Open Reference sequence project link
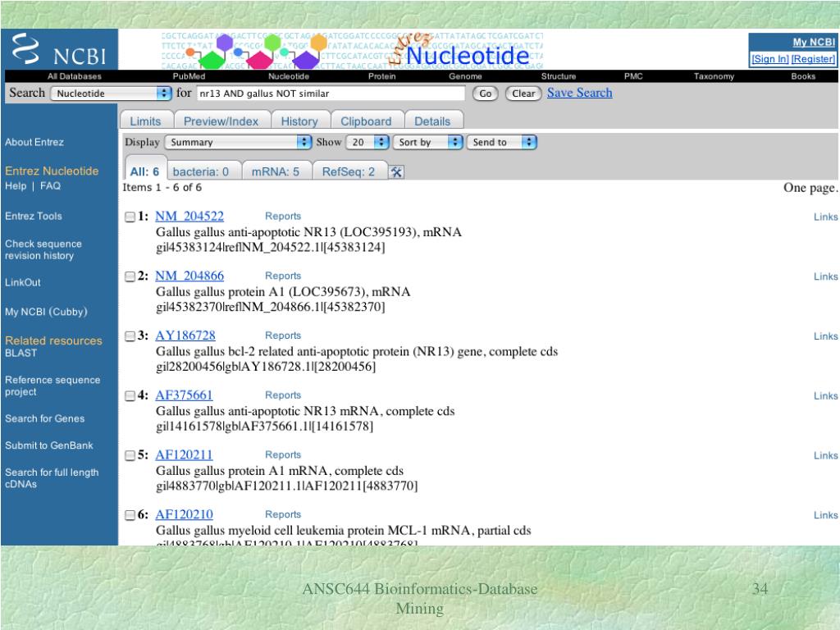Viewport: 840px width, 630px height. coord(52,386)
